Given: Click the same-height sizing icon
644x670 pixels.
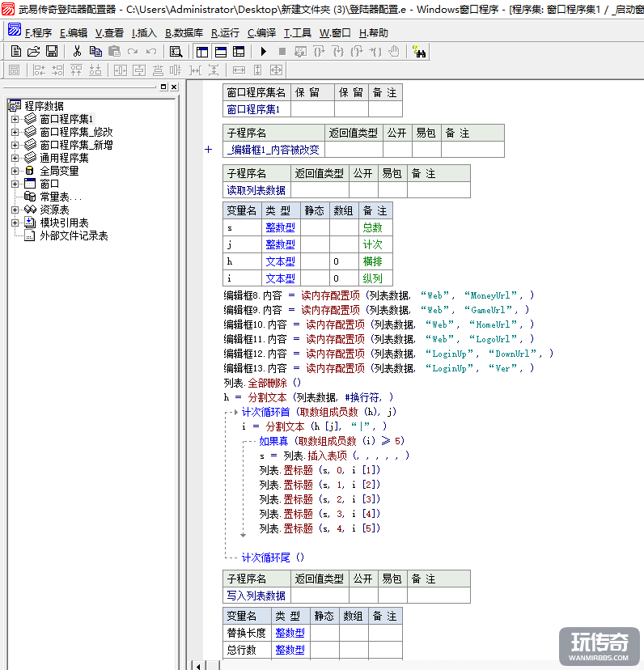Looking at the screenshot, I should coord(258,70).
